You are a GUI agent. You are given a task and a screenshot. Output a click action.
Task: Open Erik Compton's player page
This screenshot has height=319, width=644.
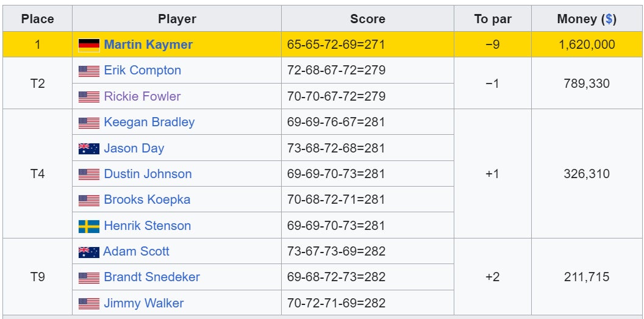click(x=142, y=70)
